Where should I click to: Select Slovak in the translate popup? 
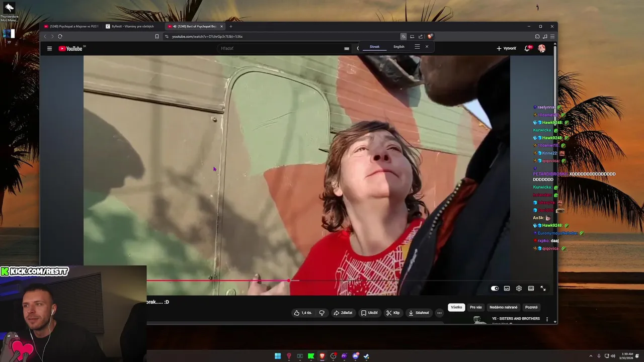(x=374, y=47)
